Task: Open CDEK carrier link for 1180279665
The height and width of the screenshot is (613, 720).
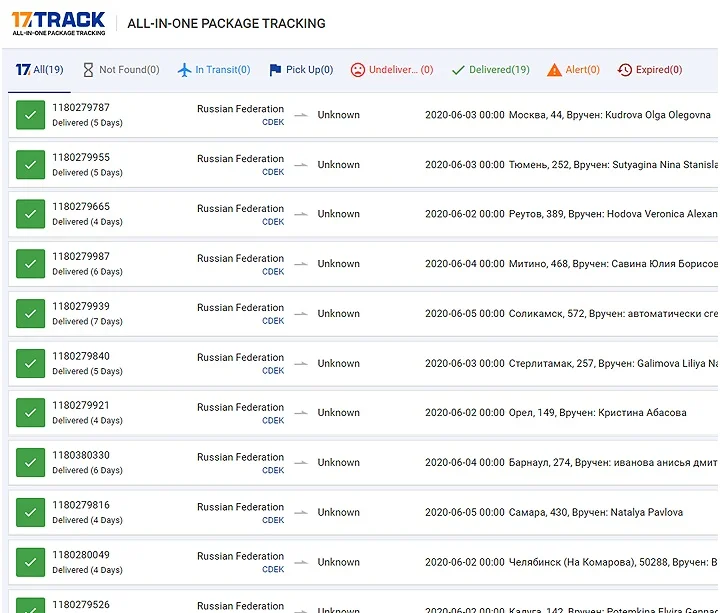Action: coord(273,222)
